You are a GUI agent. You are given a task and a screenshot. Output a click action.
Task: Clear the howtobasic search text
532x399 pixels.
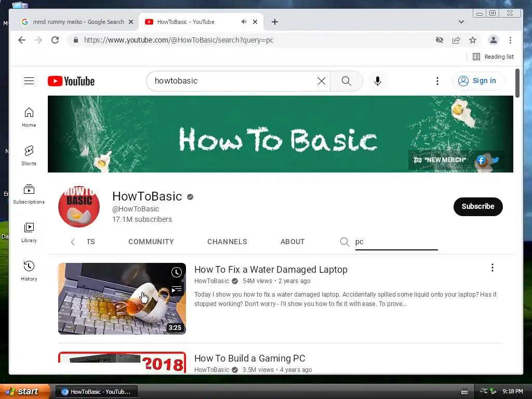(x=321, y=81)
